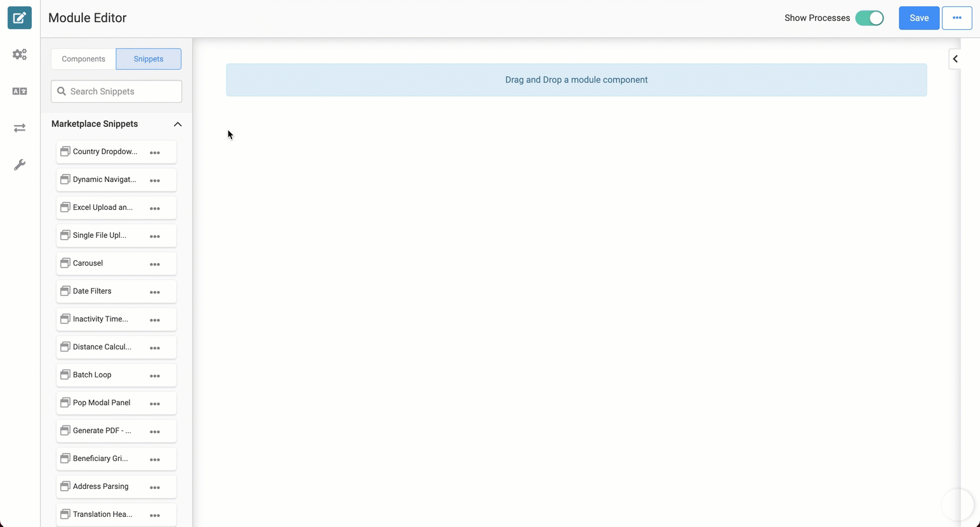Image resolution: width=980 pixels, height=527 pixels.
Task: Toggle the Show Processes switch
Action: tap(870, 18)
